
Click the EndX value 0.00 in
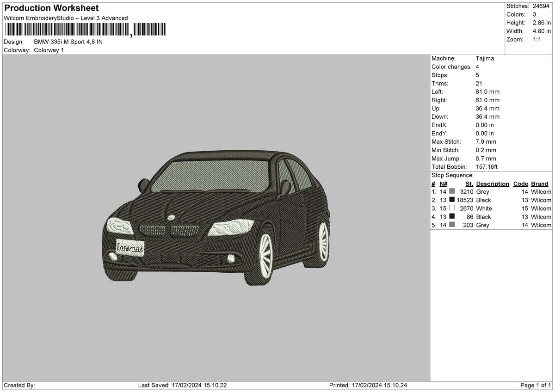coord(485,125)
